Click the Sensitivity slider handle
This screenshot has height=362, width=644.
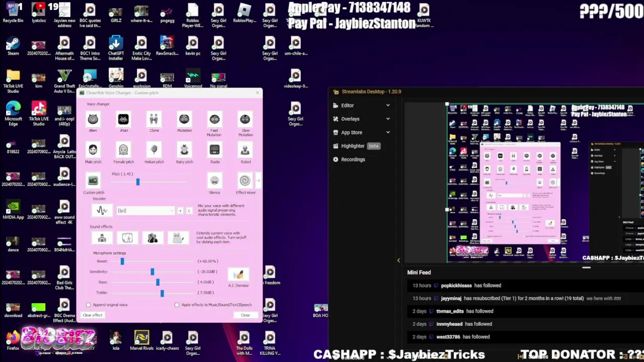(152, 271)
